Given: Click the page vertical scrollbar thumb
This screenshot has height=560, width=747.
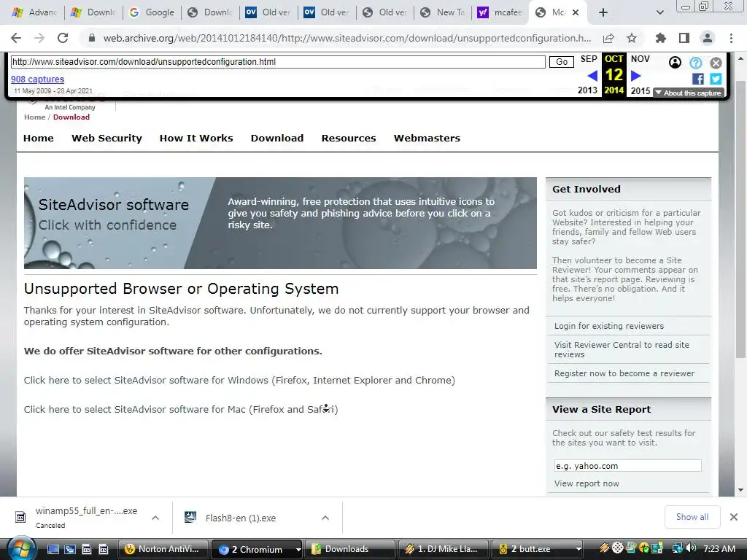Looking at the screenshot, I should tap(740, 219).
